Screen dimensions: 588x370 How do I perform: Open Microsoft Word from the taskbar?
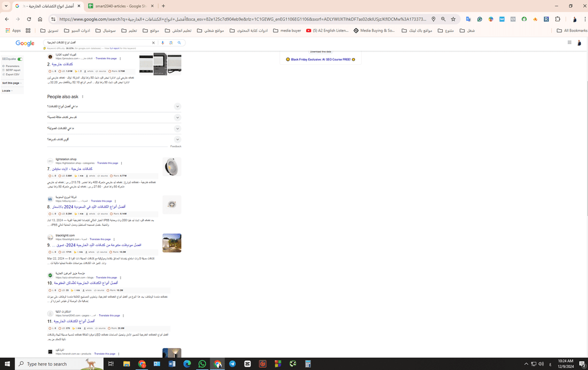(x=172, y=364)
